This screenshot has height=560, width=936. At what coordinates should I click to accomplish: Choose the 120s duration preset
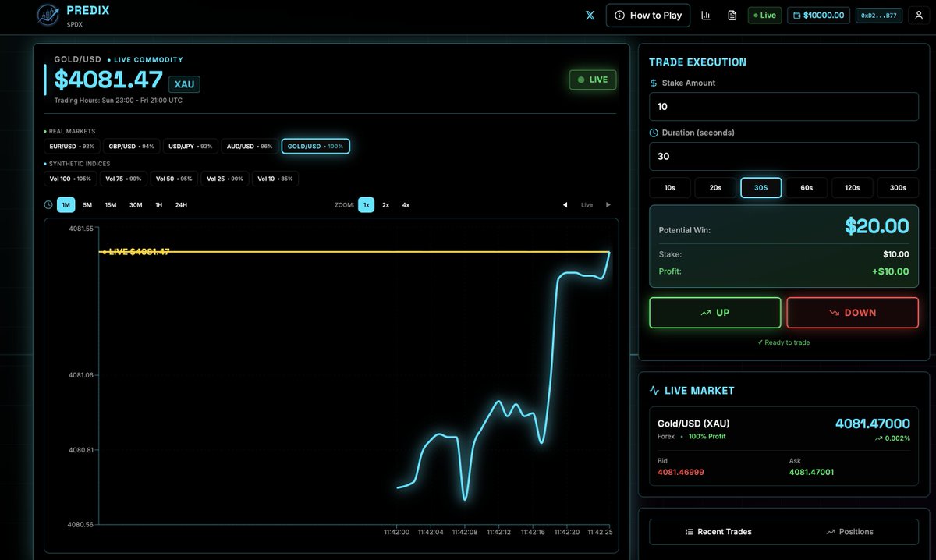[852, 188]
